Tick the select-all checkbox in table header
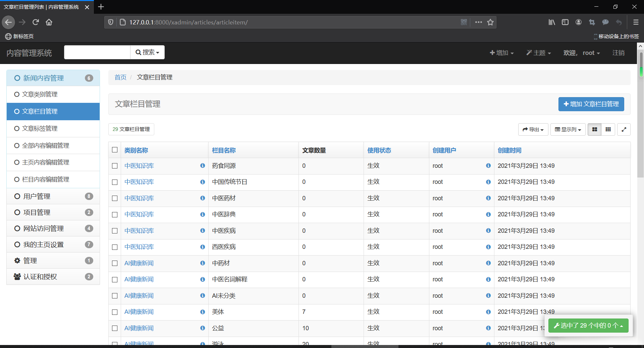This screenshot has height=348, width=644. 115,150
